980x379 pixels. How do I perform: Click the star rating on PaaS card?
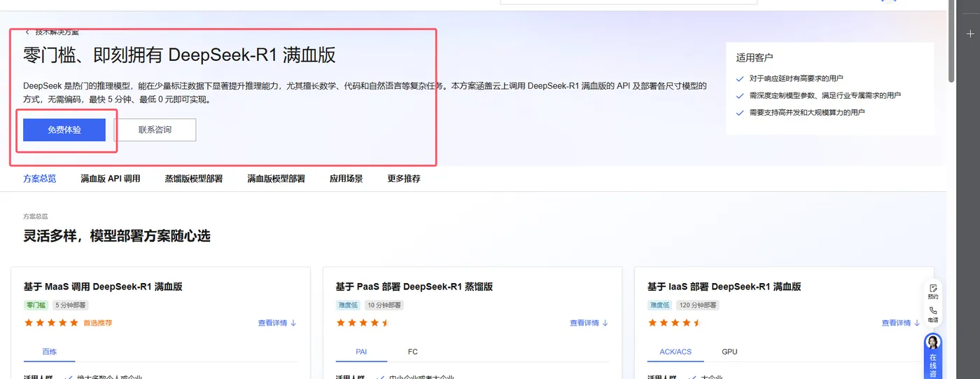pyautogui.click(x=363, y=323)
